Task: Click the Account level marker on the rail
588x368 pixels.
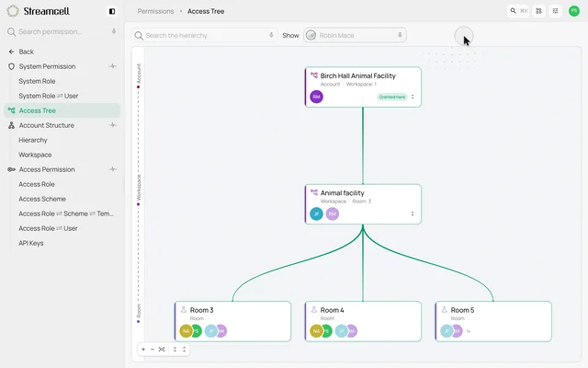Action: (139, 86)
